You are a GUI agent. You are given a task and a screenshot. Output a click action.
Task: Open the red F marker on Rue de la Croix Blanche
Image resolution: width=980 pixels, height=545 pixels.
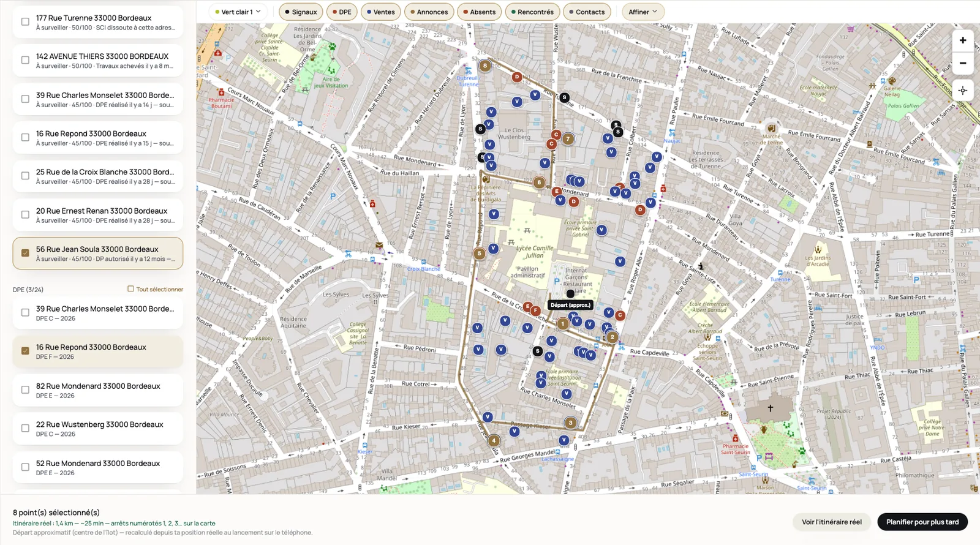(x=535, y=310)
